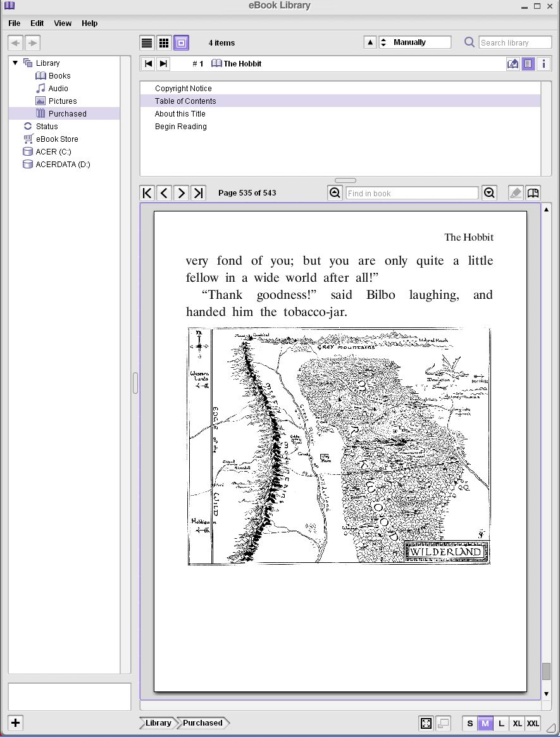Set text size to M
560x737 pixels.
[485, 723]
